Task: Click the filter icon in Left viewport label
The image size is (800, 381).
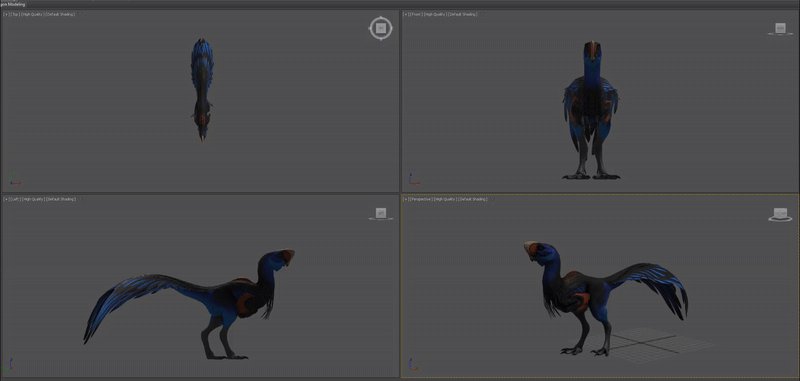Action: click(80, 199)
